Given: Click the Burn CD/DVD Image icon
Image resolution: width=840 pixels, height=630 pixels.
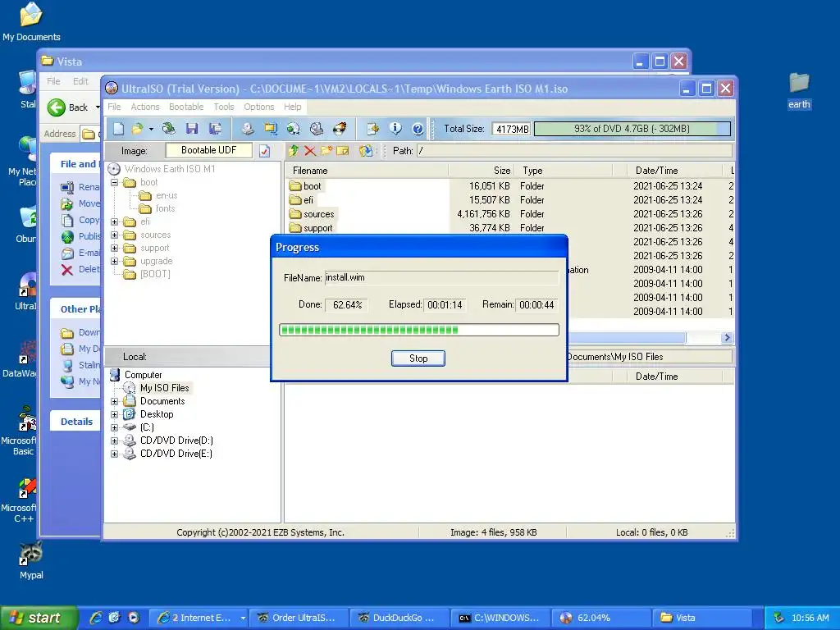Looking at the screenshot, I should click(340, 129).
